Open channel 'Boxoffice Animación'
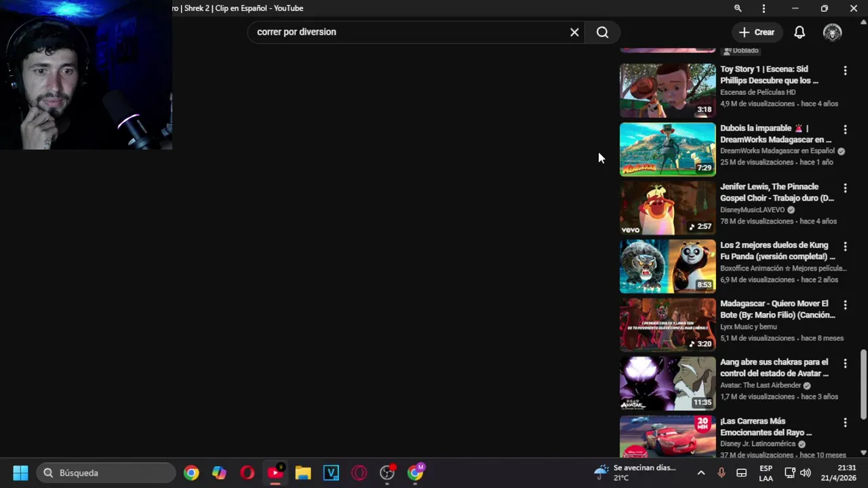 click(x=783, y=268)
